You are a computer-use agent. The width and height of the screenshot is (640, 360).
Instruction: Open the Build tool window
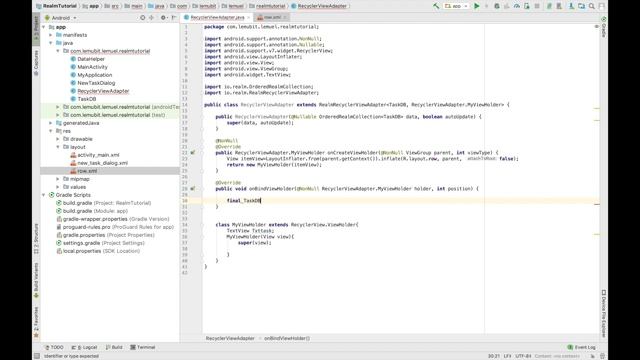114,347
